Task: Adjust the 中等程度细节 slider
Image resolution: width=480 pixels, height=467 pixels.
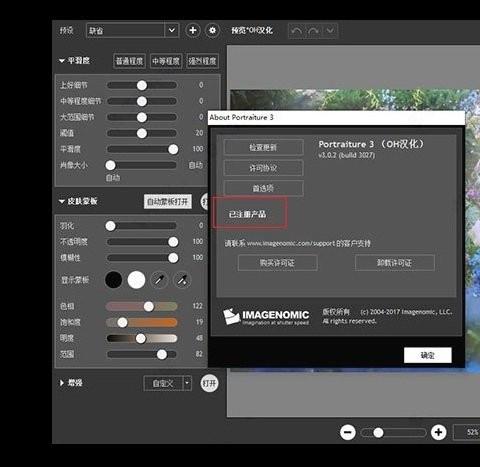Action: click(x=142, y=101)
